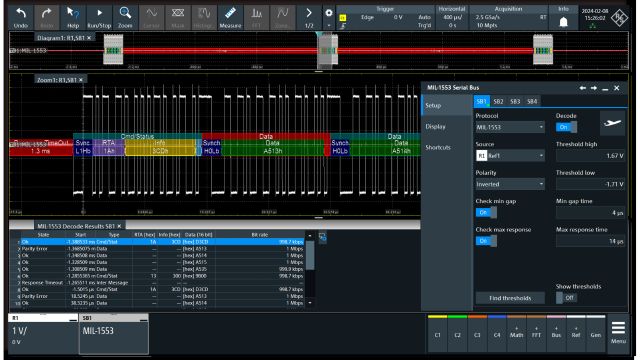This screenshot has width=640, height=360.
Task: Click the back arrow in Serial Bus dialog
Action: 582,88
